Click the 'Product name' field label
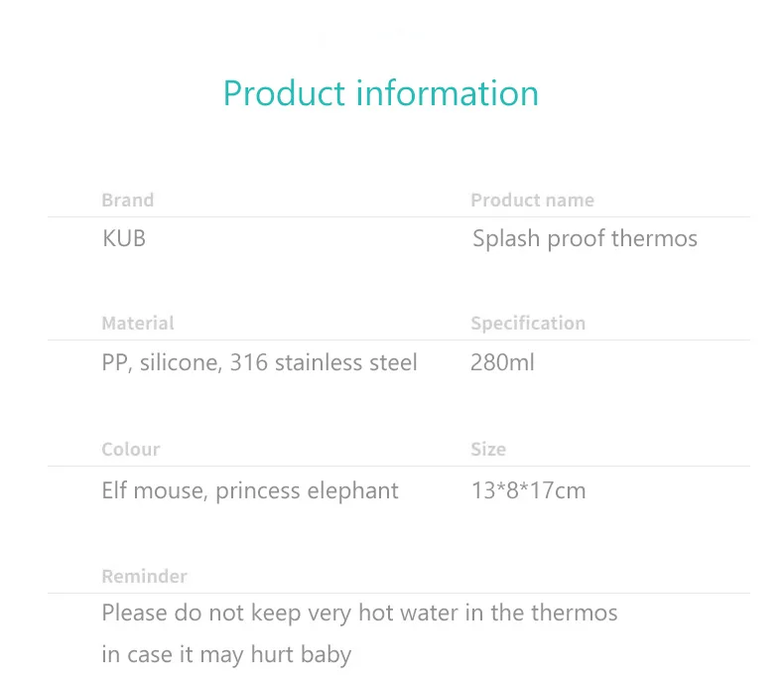Viewport: 784px width, 684px height. (x=532, y=201)
